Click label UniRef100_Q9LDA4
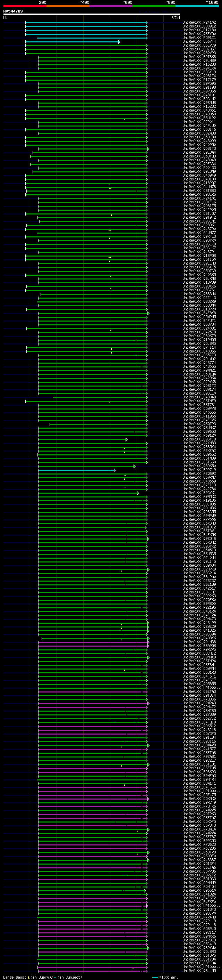Screen dimensions: 222x980 point(199,152)
